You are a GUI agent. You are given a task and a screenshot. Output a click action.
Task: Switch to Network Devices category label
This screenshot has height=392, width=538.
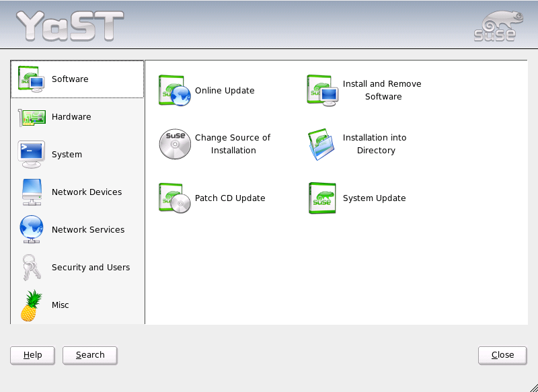click(x=87, y=192)
